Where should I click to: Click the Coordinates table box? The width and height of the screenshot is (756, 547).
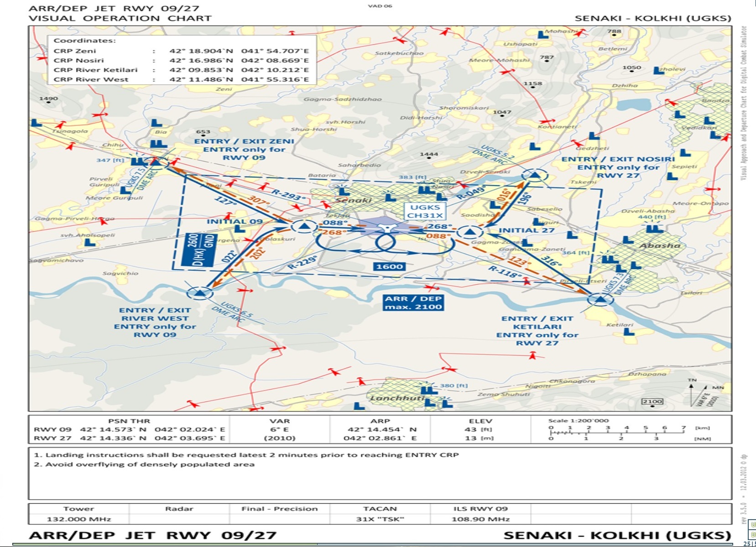(182, 60)
